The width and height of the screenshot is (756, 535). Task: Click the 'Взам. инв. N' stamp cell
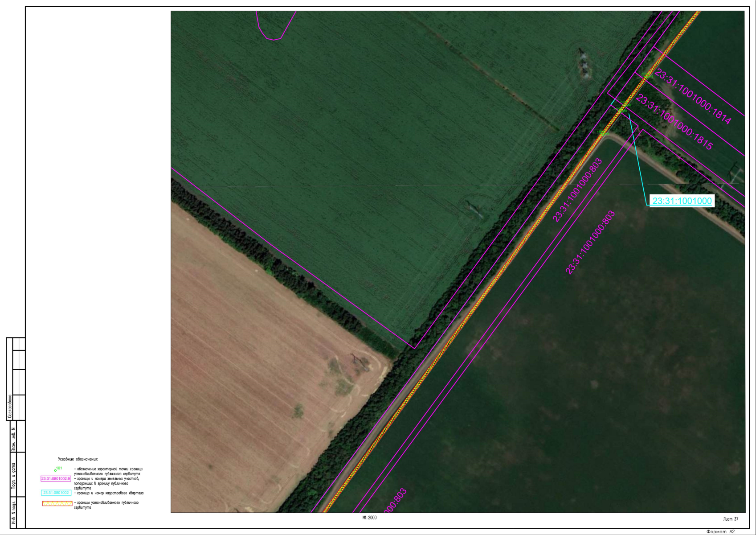13,440
